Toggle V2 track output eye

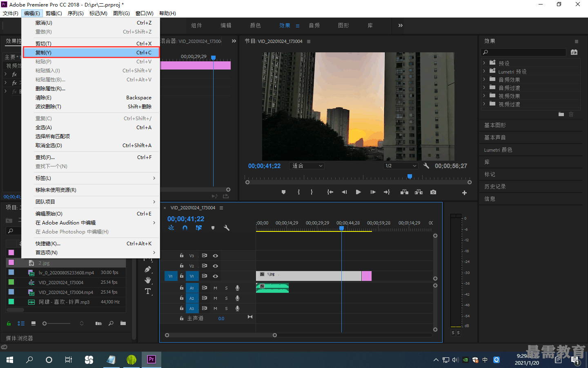pyautogui.click(x=215, y=266)
